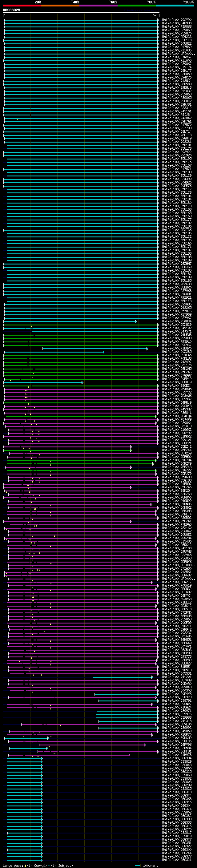Click arrowhead ending the UniRef100_C0Z2B5 bar
The height and width of the screenshot is (868, 197).
tap(104, 352)
